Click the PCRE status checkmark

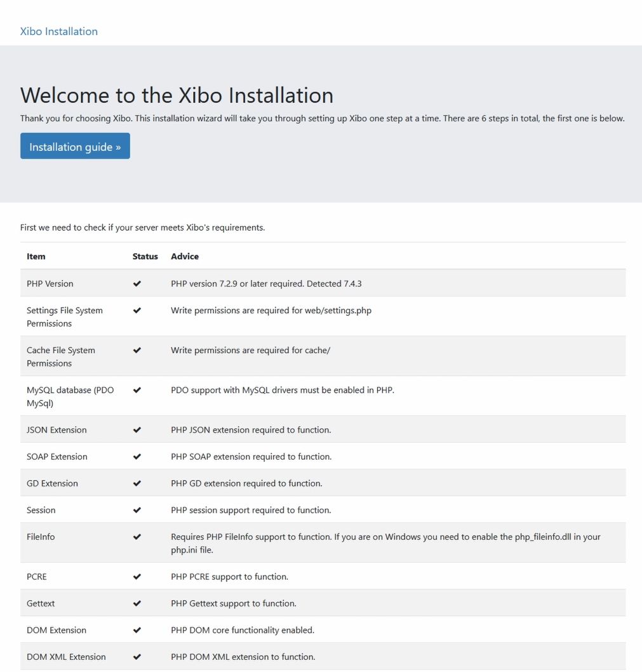coord(137,577)
